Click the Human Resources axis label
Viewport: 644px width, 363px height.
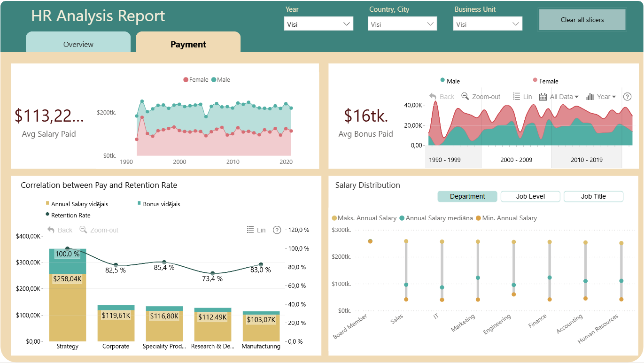[598, 328]
